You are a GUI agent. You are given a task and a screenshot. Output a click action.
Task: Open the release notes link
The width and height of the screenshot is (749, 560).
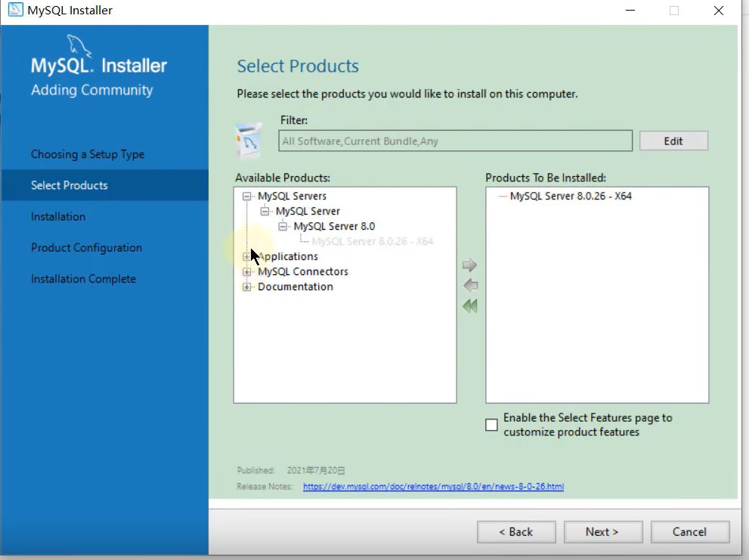433,487
